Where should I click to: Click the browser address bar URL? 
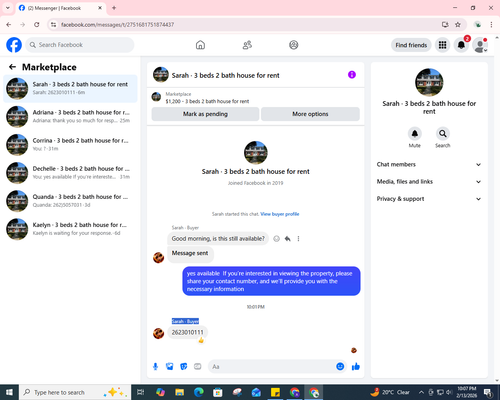point(118,25)
